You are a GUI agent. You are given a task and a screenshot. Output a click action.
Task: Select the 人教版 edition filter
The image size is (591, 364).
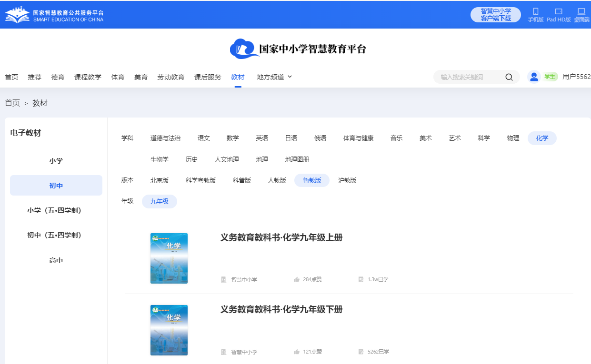click(277, 180)
